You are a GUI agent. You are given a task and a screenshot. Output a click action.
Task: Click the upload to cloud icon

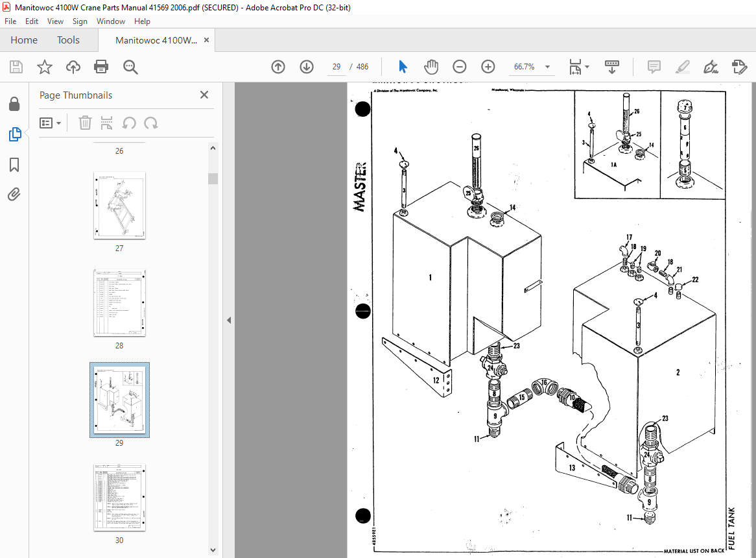click(73, 67)
